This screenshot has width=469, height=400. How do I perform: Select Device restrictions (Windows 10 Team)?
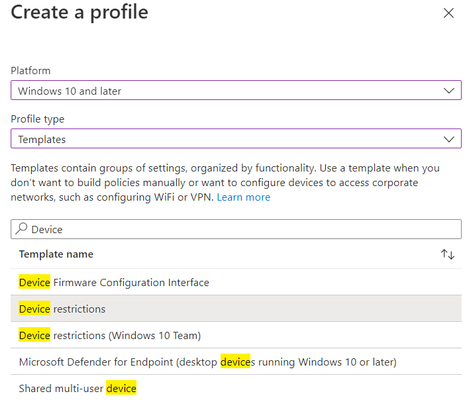236,335
